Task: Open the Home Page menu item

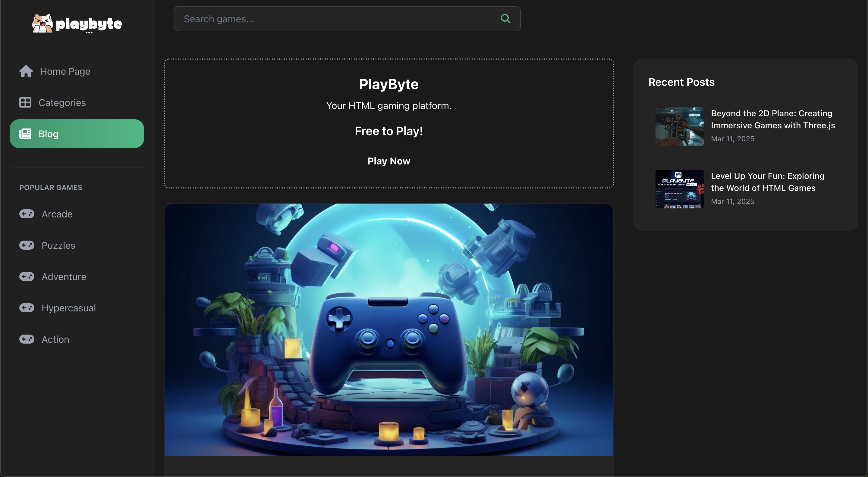Action: pyautogui.click(x=77, y=71)
